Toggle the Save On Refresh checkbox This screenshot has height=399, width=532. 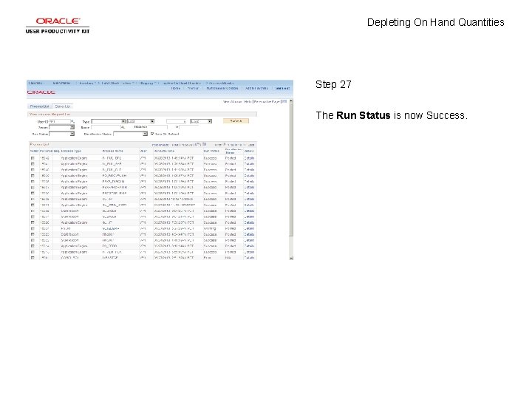click(152, 134)
